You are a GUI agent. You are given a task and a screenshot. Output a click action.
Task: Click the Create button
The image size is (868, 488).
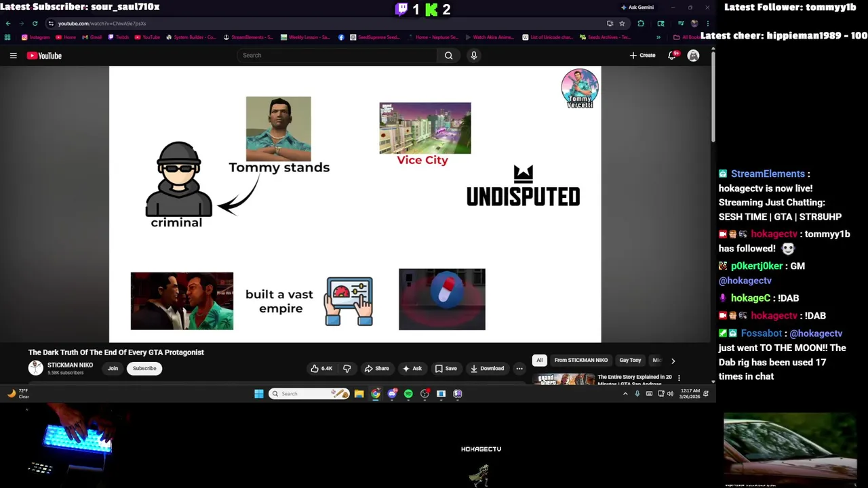point(642,56)
